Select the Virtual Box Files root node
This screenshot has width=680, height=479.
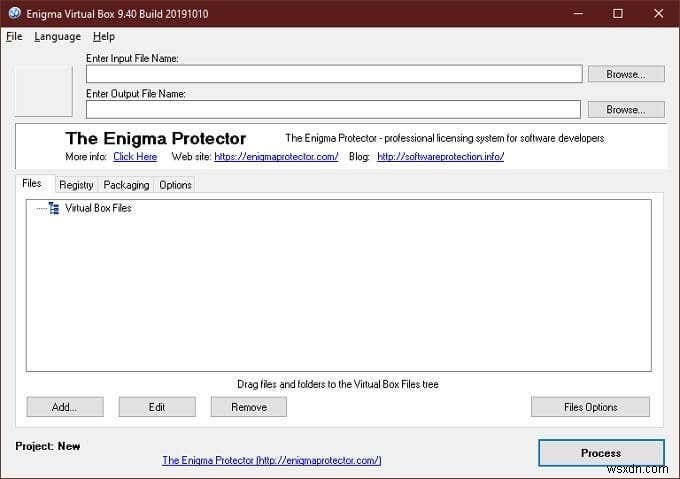point(98,208)
